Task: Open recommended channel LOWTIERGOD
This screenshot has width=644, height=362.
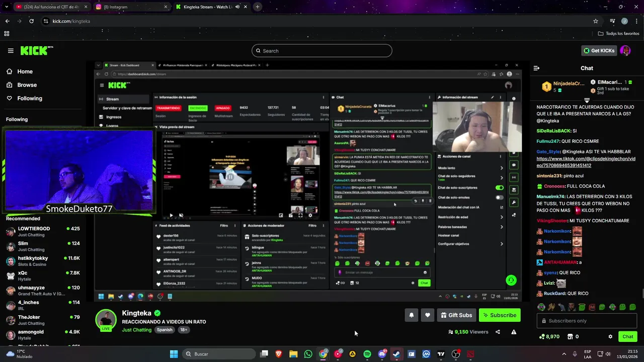Action: (x=43, y=231)
